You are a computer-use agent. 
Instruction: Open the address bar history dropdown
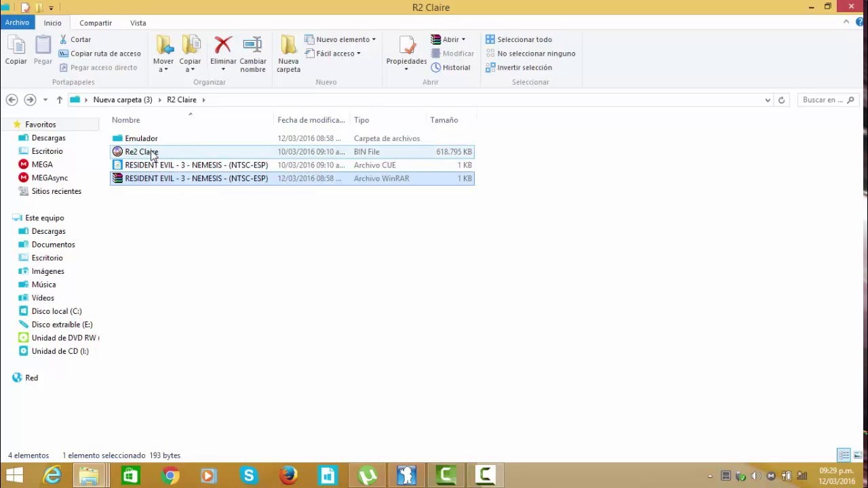pos(768,100)
